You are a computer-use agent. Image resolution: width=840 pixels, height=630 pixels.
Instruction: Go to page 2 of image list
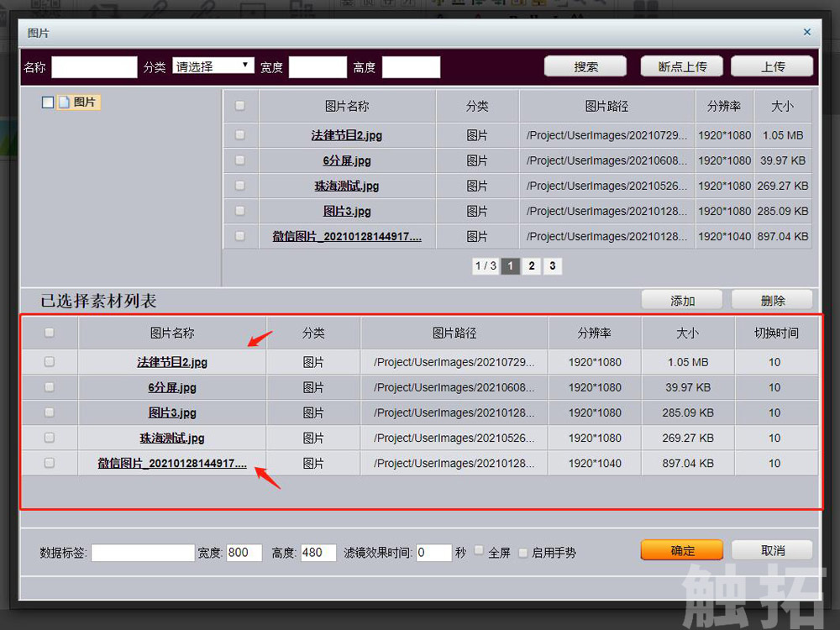[532, 265]
